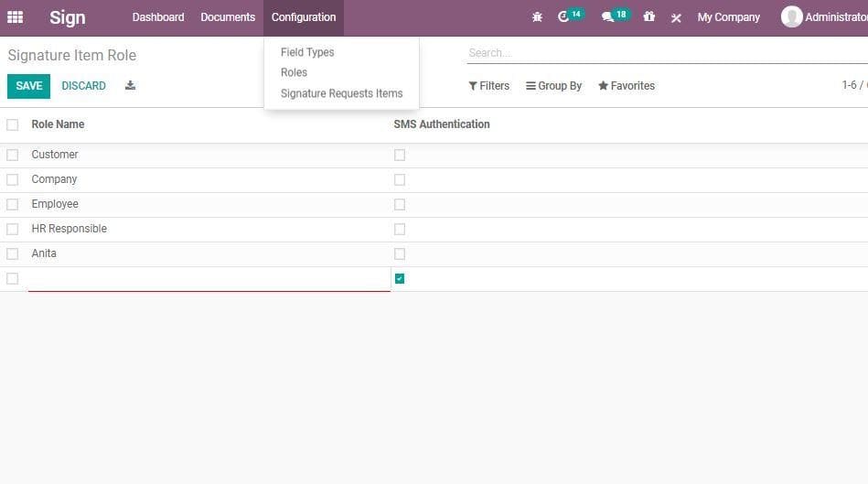Click the HR Responsible role name
Image resolution: width=868 pixels, height=484 pixels.
click(x=70, y=229)
